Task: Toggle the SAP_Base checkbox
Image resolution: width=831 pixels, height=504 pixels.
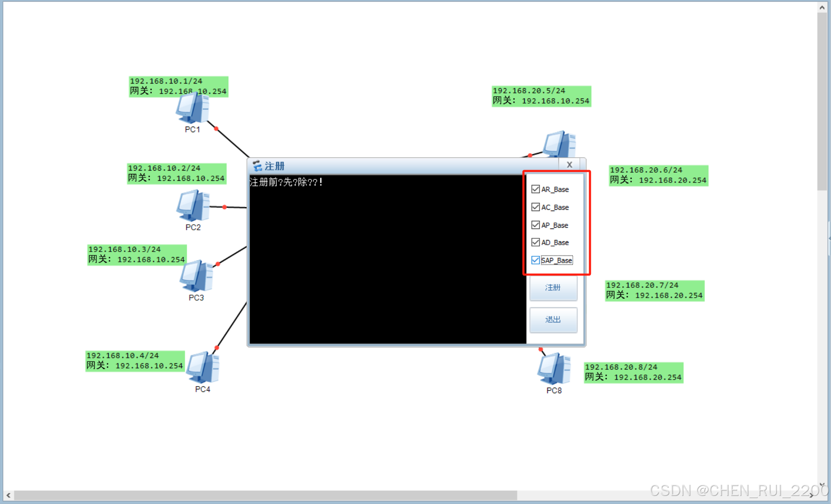Action: pos(535,260)
